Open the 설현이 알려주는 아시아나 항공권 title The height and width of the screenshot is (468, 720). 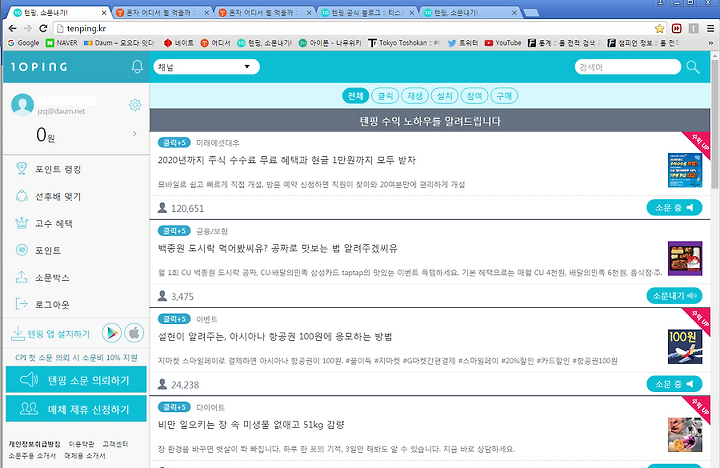click(275, 336)
